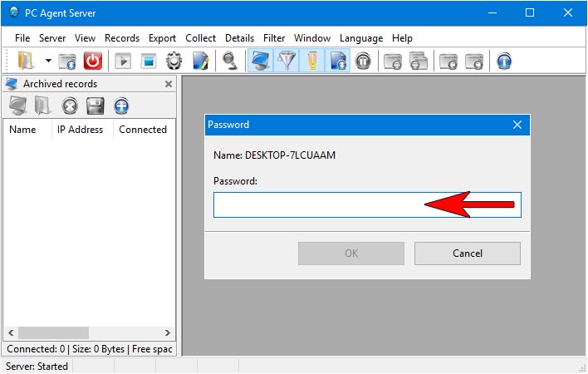Click the blue info icon in the toolbar
This screenshot has height=374, width=588.
[x=503, y=61]
